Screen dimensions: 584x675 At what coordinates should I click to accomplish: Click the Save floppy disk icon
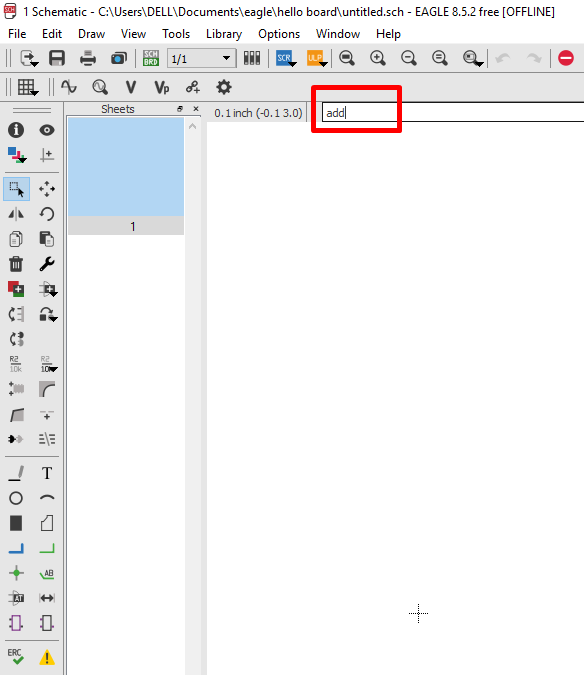pos(57,58)
